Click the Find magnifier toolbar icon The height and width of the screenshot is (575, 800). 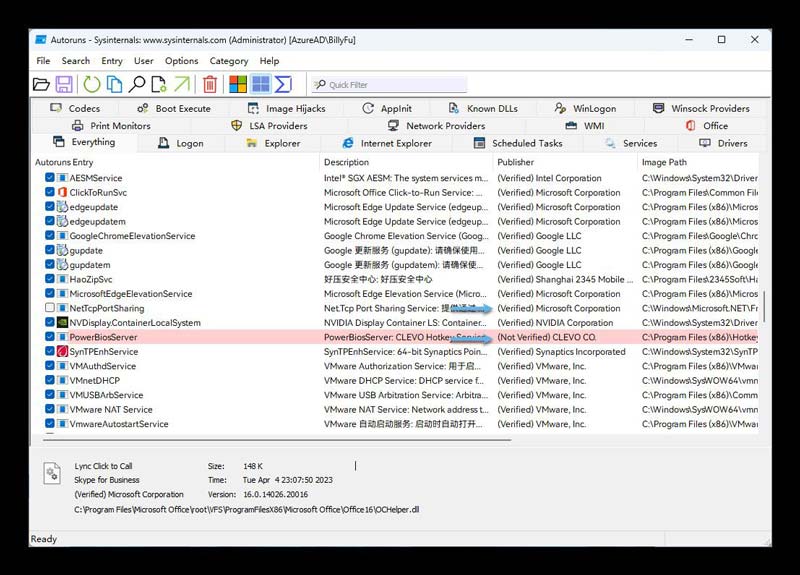point(137,84)
